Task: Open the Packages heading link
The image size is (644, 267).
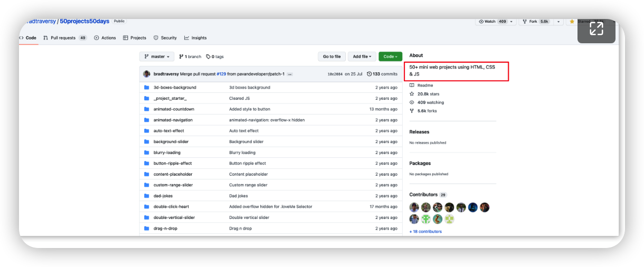Action: pos(420,164)
